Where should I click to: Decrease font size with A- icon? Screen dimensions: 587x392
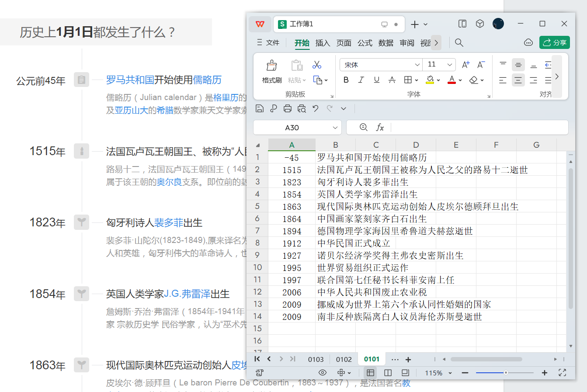(x=481, y=65)
